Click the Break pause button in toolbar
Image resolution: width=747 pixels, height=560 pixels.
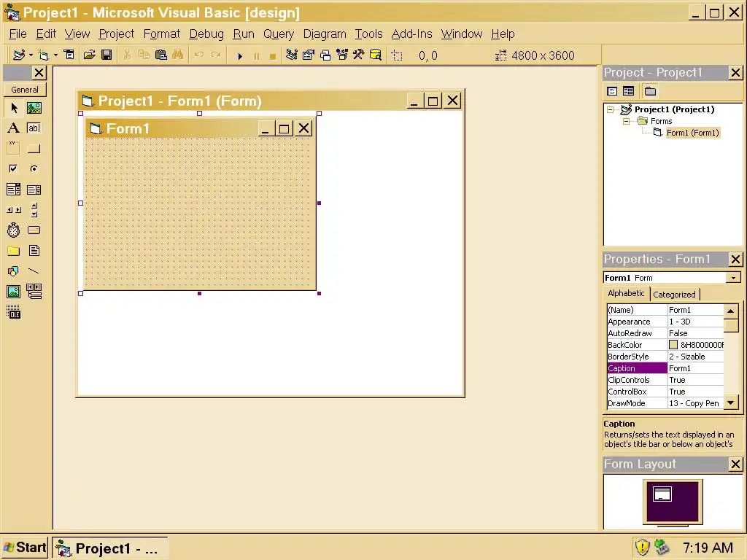(x=257, y=55)
